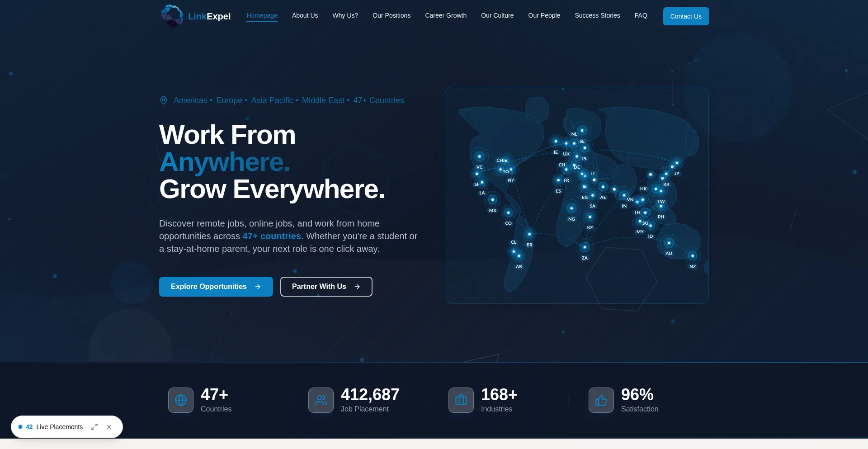Image resolution: width=868 pixels, height=449 pixels.
Task: Navigate to Our Positions
Action: (x=392, y=15)
